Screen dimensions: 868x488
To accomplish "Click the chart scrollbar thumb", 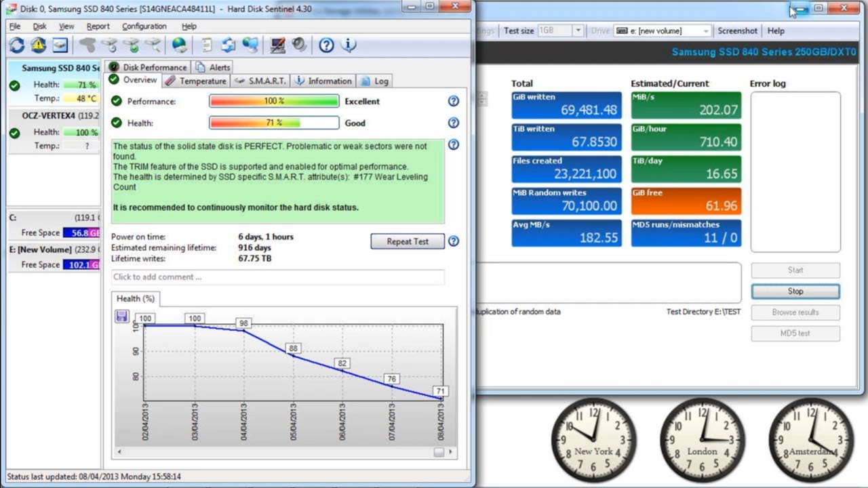I will [x=439, y=452].
